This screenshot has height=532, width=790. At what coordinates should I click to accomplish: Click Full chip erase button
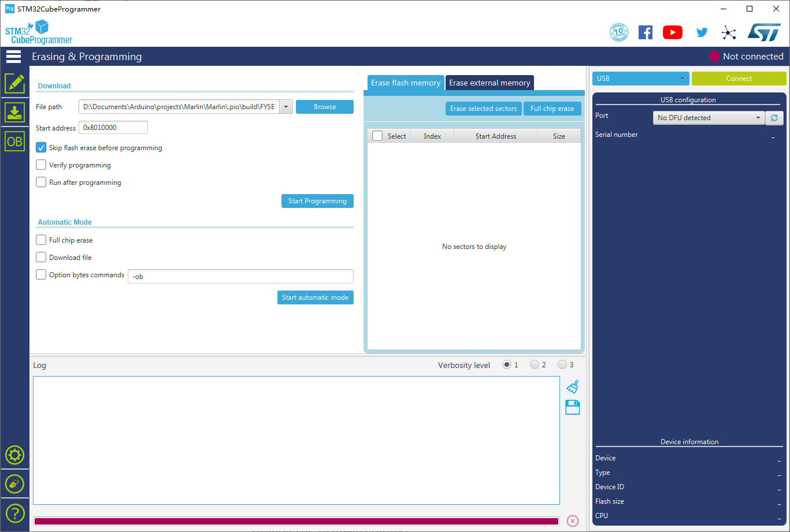[x=552, y=109]
